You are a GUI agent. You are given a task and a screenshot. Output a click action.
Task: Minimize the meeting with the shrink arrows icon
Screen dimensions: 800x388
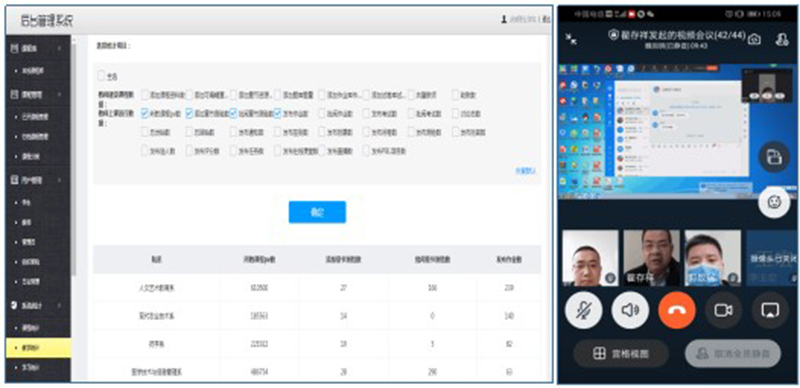572,39
